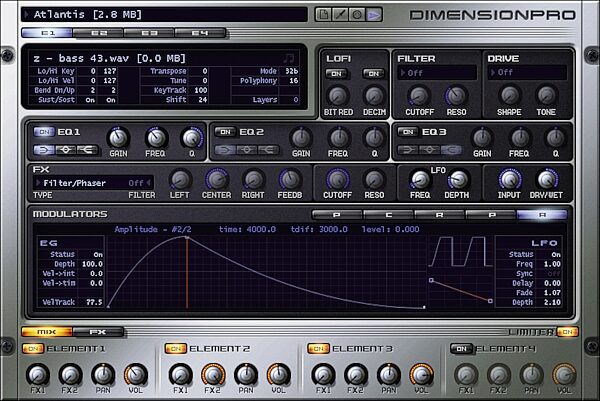Viewport: 600px width, 401px height.
Task: Switch to element tab E3
Action: (149, 33)
